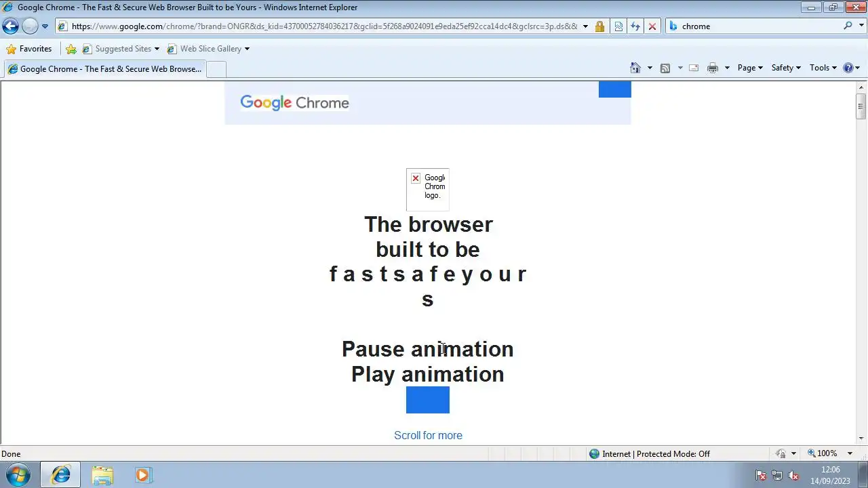Image resolution: width=868 pixels, height=488 pixels.
Task: Click the Internet Explorer taskbar icon
Action: (60, 475)
